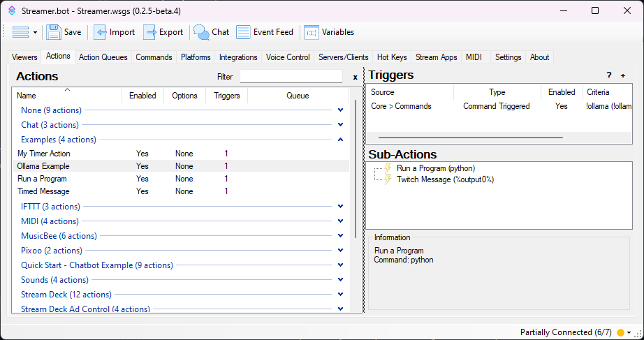Select the Twitch Message sub-action

tap(445, 179)
